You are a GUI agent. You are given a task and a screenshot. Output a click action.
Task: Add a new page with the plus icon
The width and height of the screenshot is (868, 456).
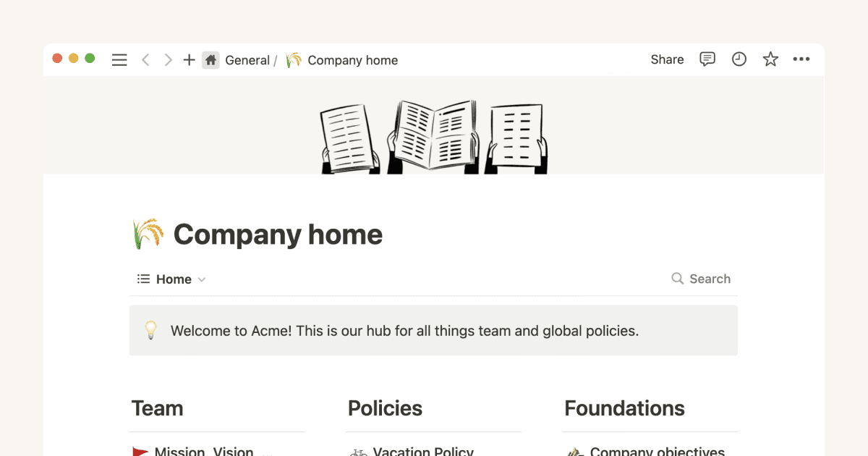click(189, 59)
